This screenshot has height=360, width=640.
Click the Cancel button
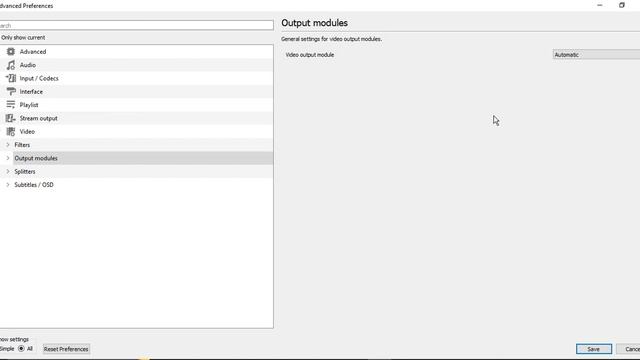pyautogui.click(x=629, y=349)
